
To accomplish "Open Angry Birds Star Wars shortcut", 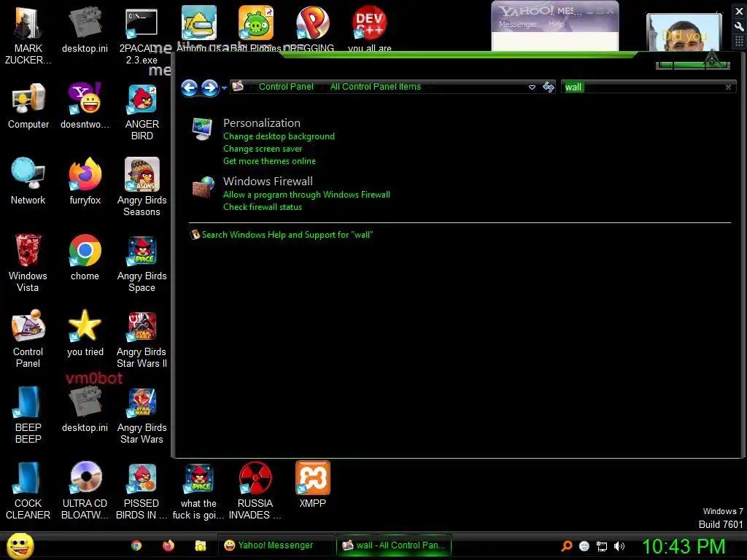I will coord(142,415).
